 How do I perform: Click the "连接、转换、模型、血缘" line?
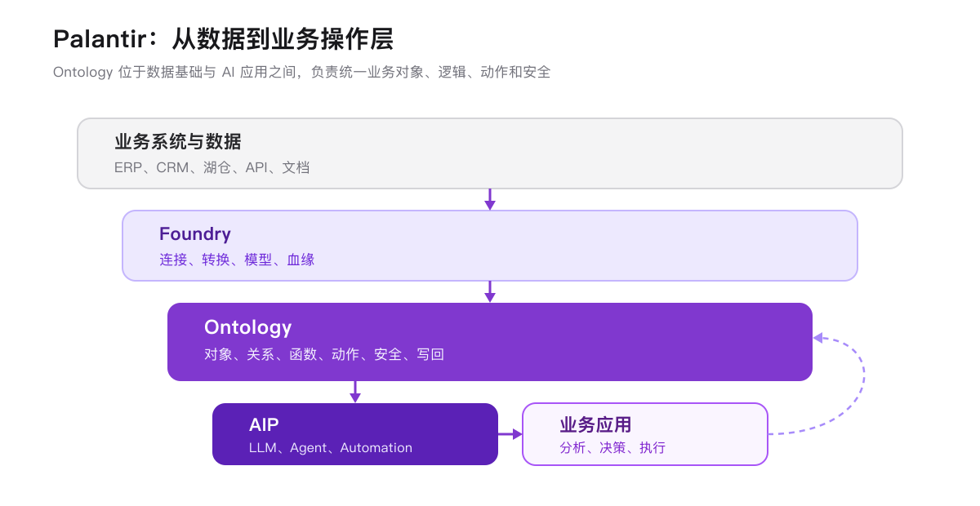pyautogui.click(x=237, y=260)
